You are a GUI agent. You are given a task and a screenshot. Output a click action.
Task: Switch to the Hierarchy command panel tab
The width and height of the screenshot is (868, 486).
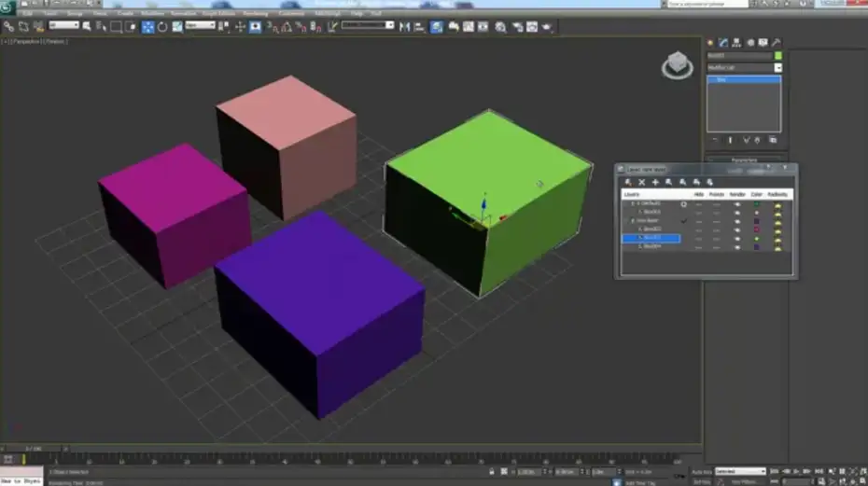736,43
